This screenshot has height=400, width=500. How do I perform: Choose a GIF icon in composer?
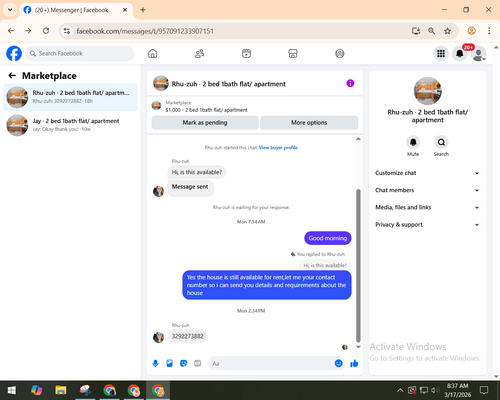click(x=198, y=363)
